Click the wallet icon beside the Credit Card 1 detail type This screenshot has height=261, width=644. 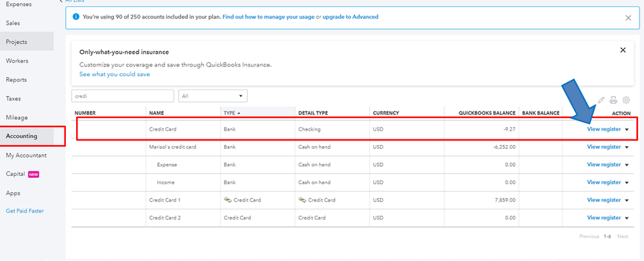302,200
